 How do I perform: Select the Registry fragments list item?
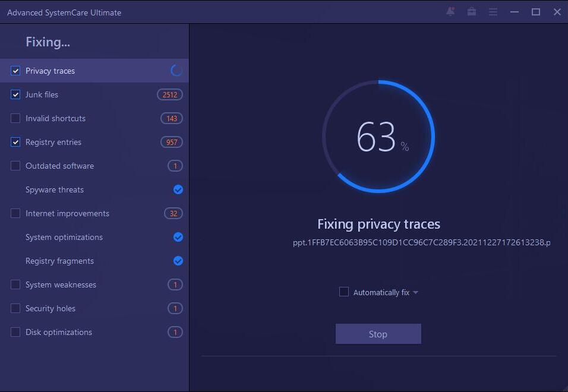(94, 261)
